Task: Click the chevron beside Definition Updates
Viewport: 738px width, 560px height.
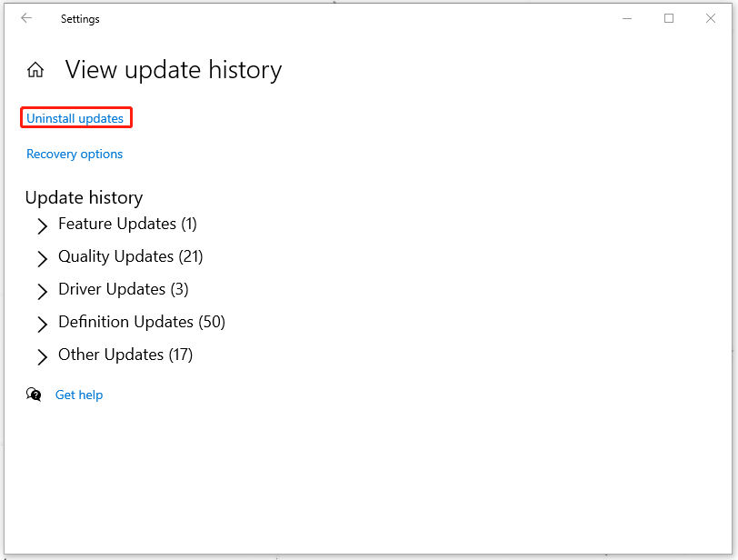Action: point(42,324)
